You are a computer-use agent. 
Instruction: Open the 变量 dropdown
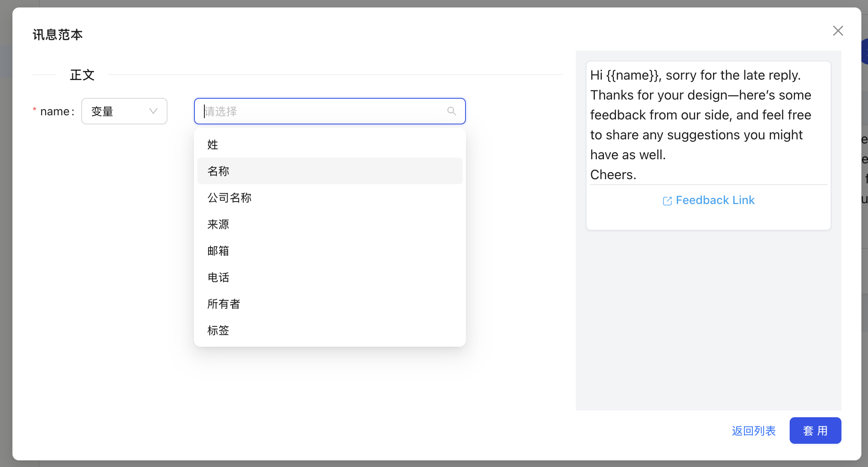point(124,111)
